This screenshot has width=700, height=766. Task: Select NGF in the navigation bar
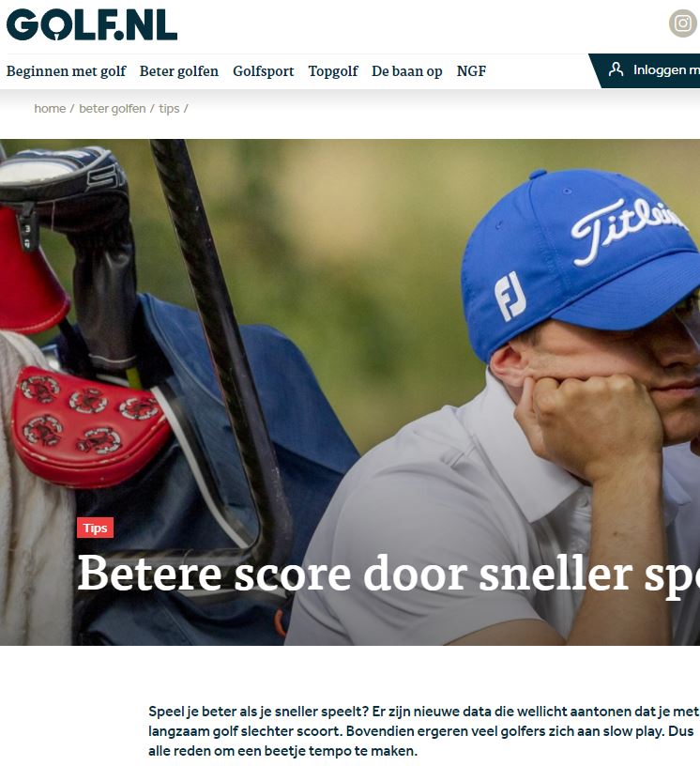[x=471, y=71]
